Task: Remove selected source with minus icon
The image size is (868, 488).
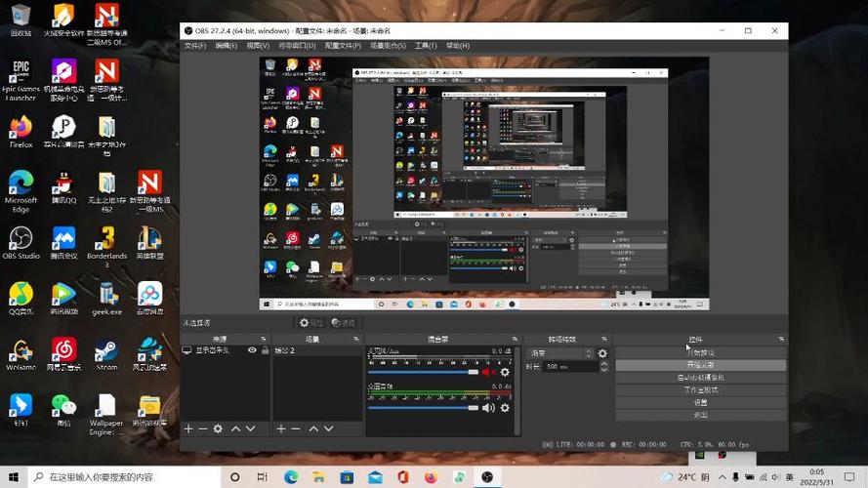Action: [x=203, y=428]
